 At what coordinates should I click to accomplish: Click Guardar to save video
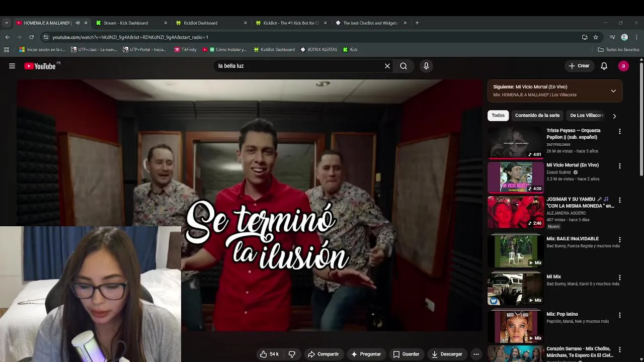click(406, 354)
